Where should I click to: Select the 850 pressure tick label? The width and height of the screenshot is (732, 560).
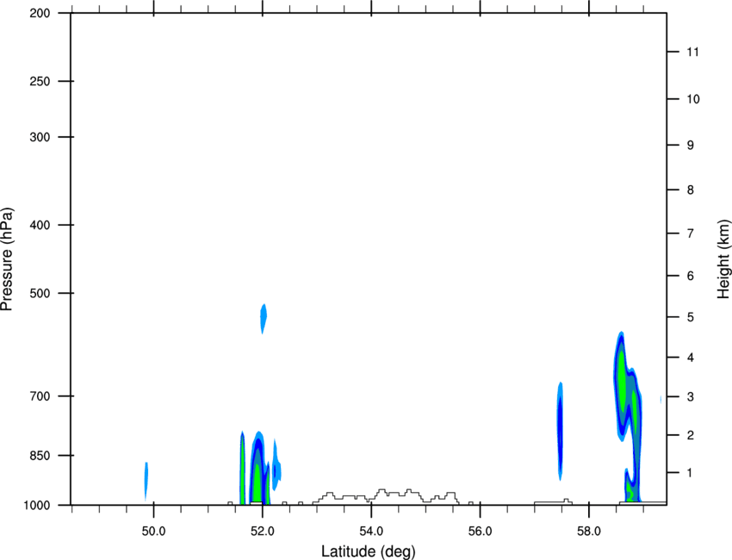(x=40, y=456)
